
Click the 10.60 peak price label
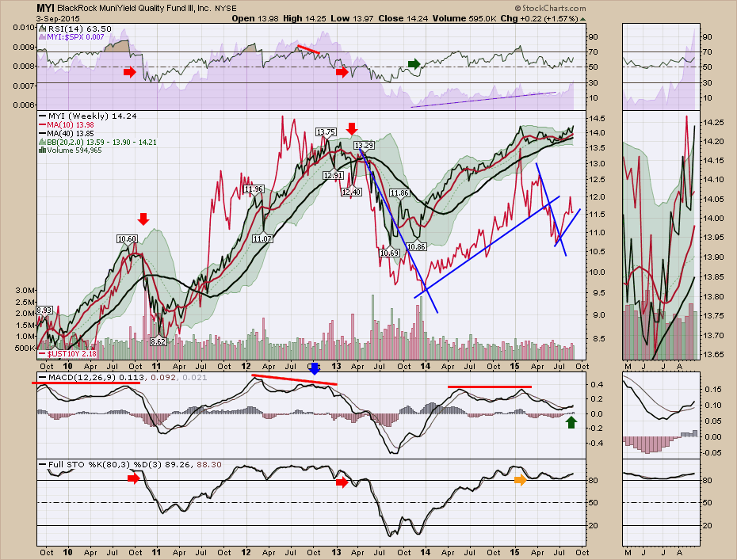click(x=127, y=239)
